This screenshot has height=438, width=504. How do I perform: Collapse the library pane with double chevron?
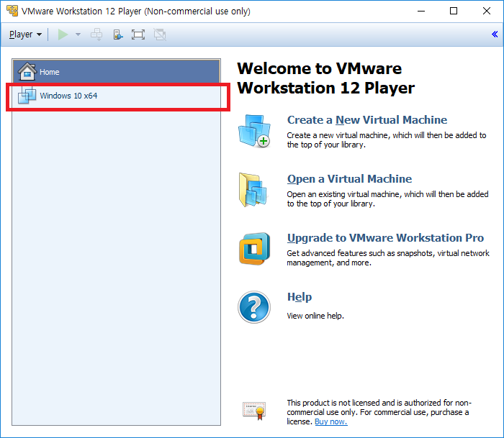495,34
